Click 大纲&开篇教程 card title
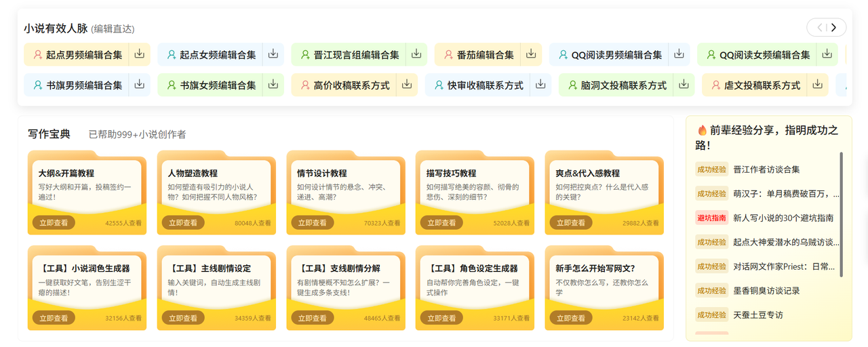Viewport: 868px width, 347px height. (66, 173)
